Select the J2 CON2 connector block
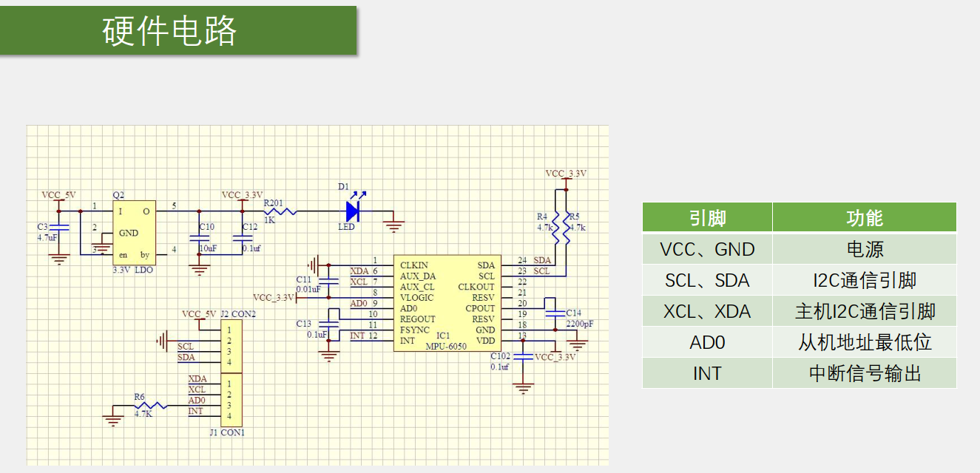980x473 pixels. (229, 346)
